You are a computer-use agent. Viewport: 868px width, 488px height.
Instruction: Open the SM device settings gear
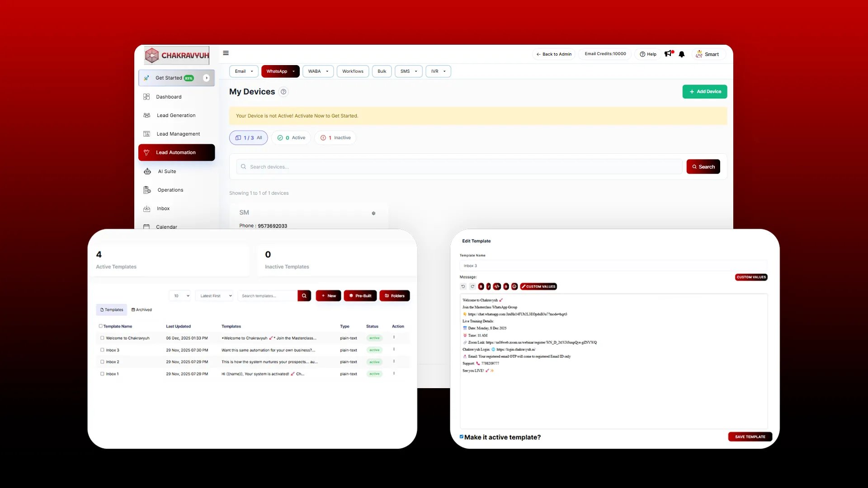click(373, 213)
